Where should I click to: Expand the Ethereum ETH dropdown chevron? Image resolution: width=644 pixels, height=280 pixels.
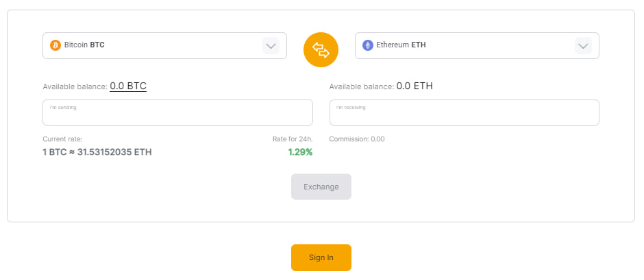tap(583, 46)
